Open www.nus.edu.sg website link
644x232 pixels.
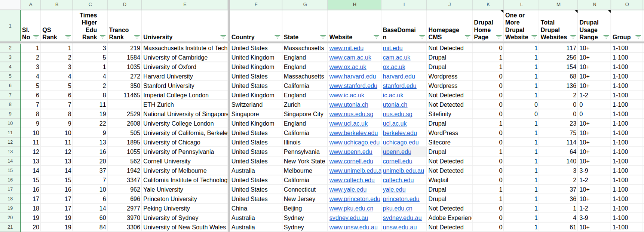pyautogui.click(x=351, y=114)
